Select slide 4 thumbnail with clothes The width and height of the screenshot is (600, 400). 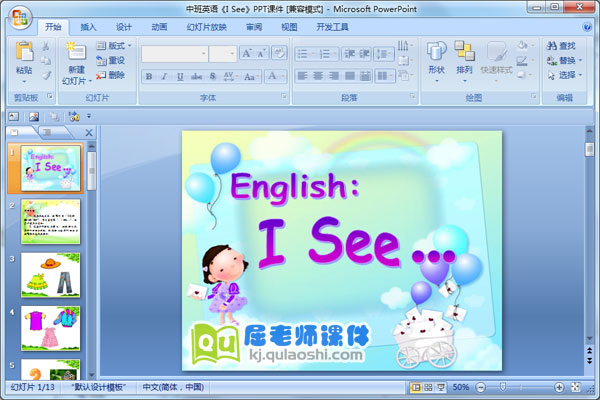[51, 328]
